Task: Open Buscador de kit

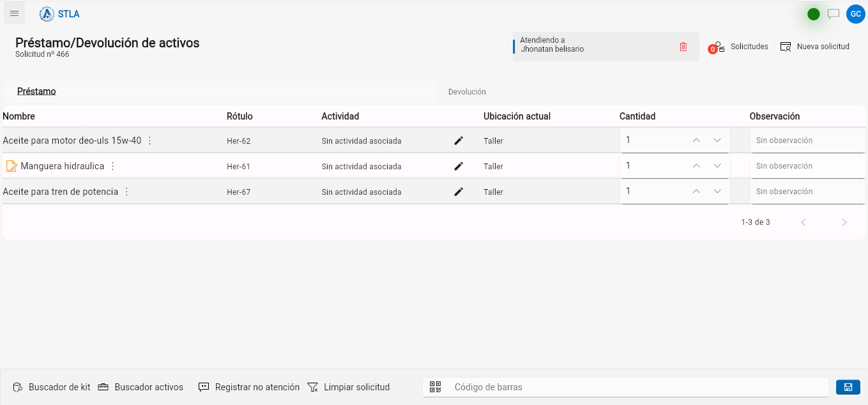Action: point(59,387)
